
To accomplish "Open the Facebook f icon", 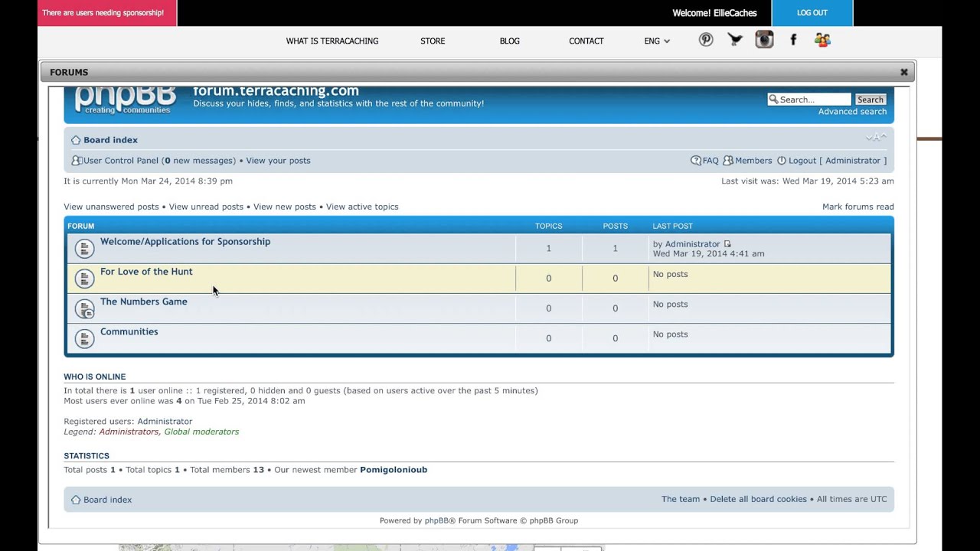I will coord(793,40).
